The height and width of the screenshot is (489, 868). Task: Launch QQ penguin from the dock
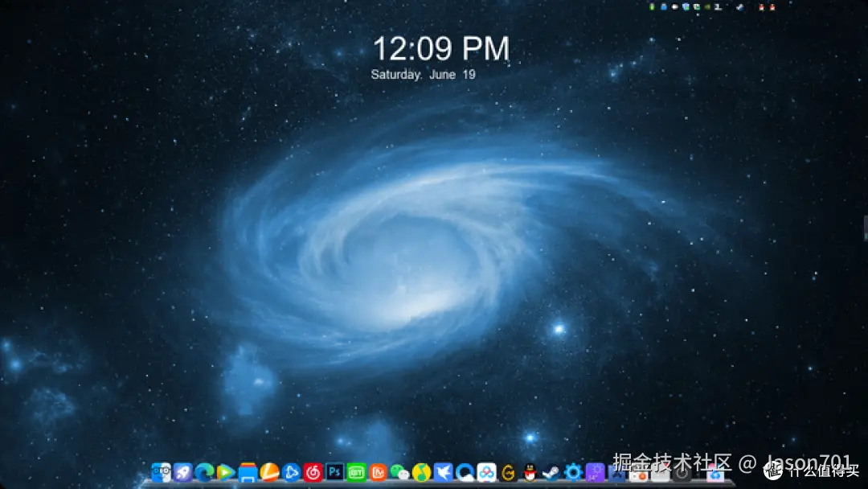pos(530,472)
